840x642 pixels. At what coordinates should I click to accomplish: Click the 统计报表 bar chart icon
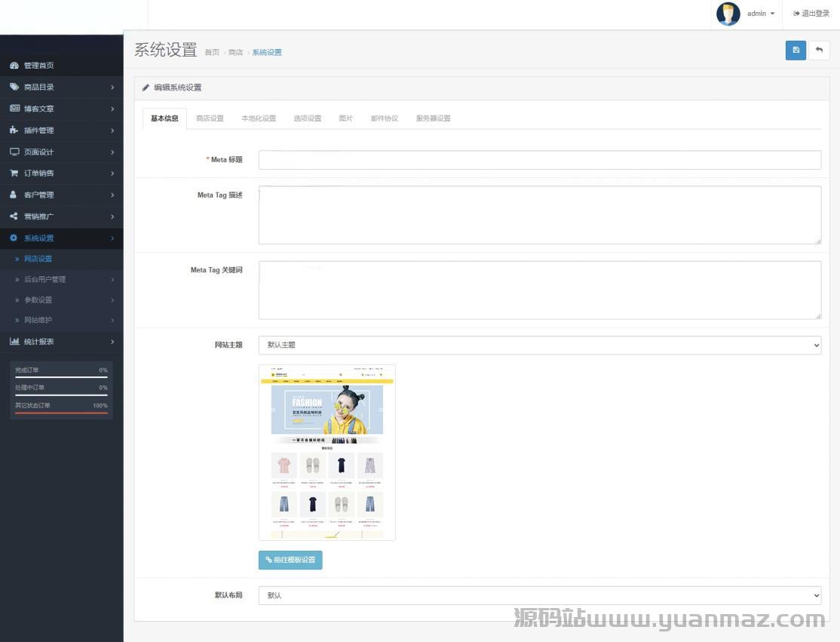pyautogui.click(x=14, y=342)
